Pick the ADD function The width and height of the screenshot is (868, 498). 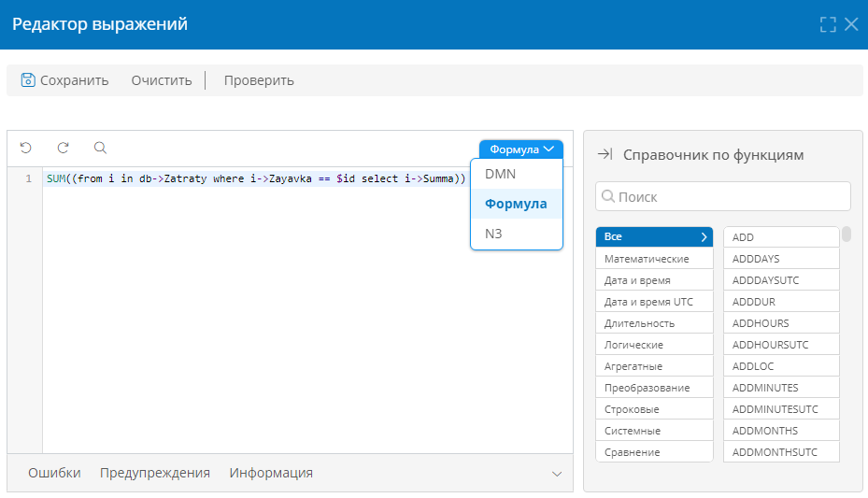click(781, 236)
